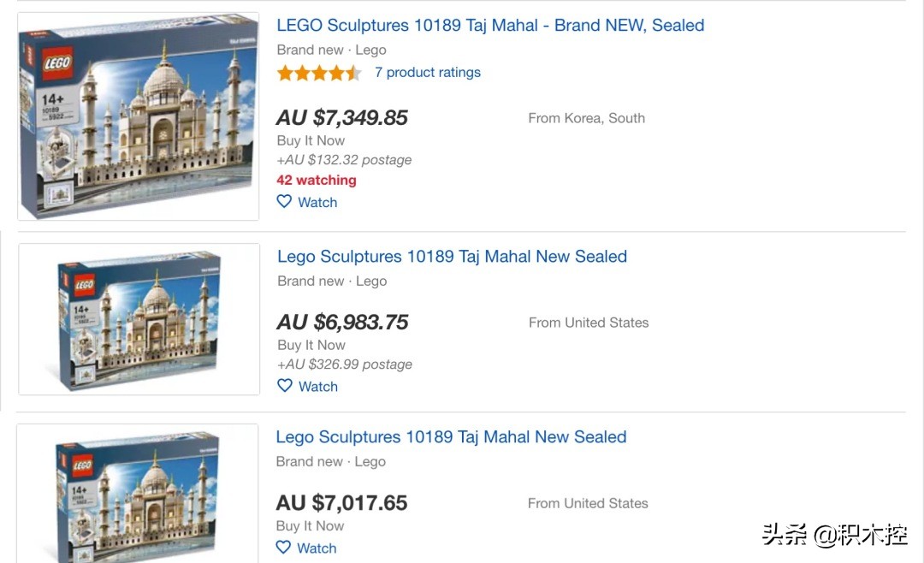The height and width of the screenshot is (563, 924).
Task: View the "7 product ratings" link
Action: (x=428, y=73)
